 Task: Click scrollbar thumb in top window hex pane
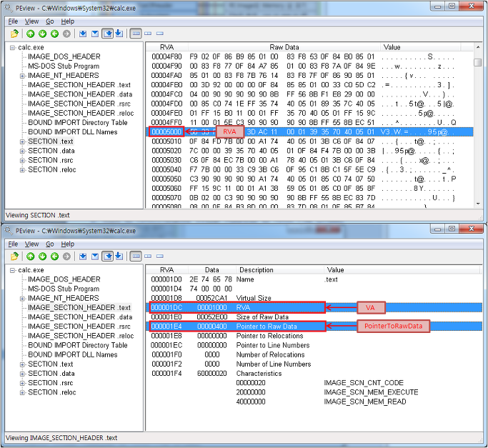point(478,62)
